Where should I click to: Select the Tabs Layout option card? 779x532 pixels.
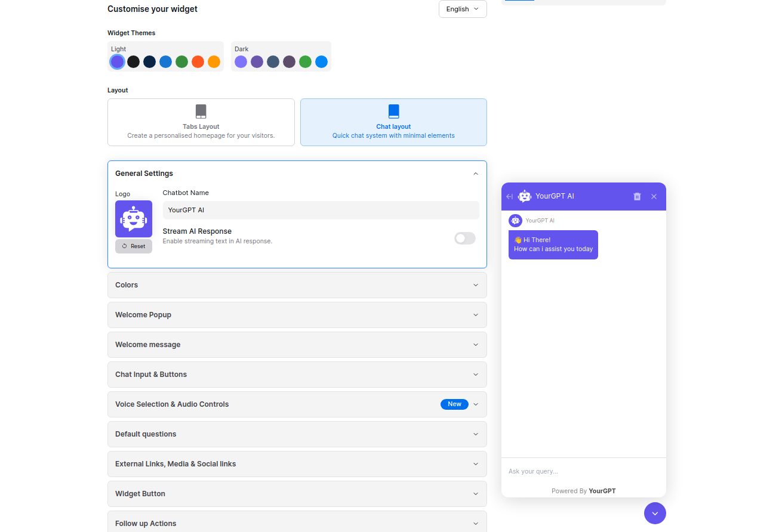click(x=201, y=122)
